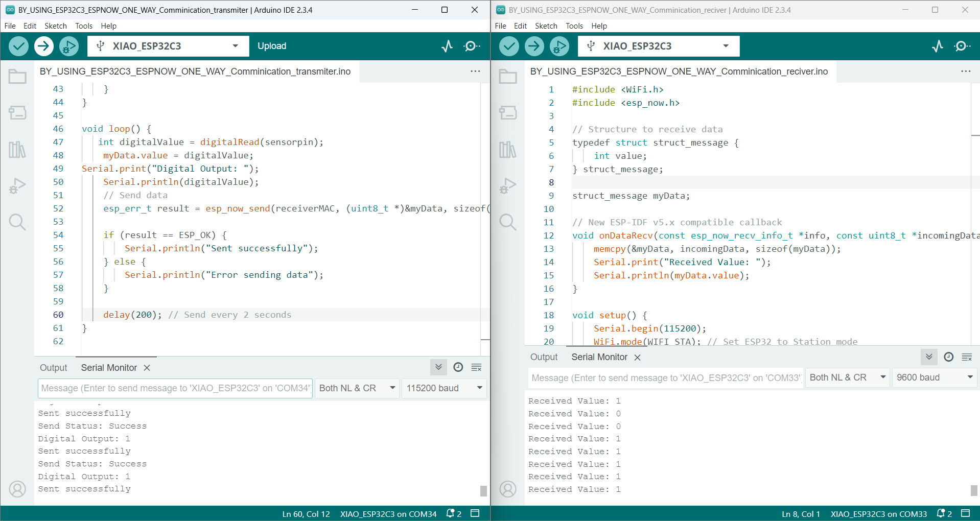The height and width of the screenshot is (521, 980).
Task: Open line ending dropdown in receiver monitor
Action: [848, 377]
